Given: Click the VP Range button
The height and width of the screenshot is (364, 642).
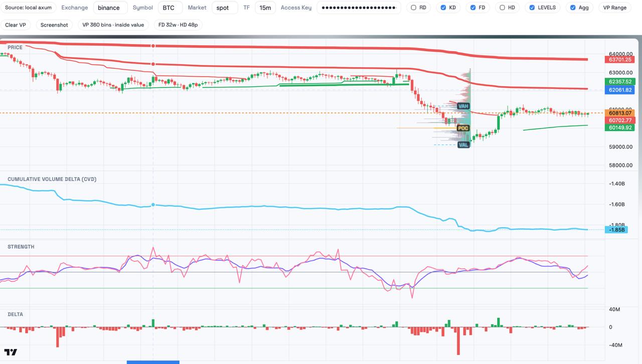Looking at the screenshot, I should pyautogui.click(x=614, y=8).
